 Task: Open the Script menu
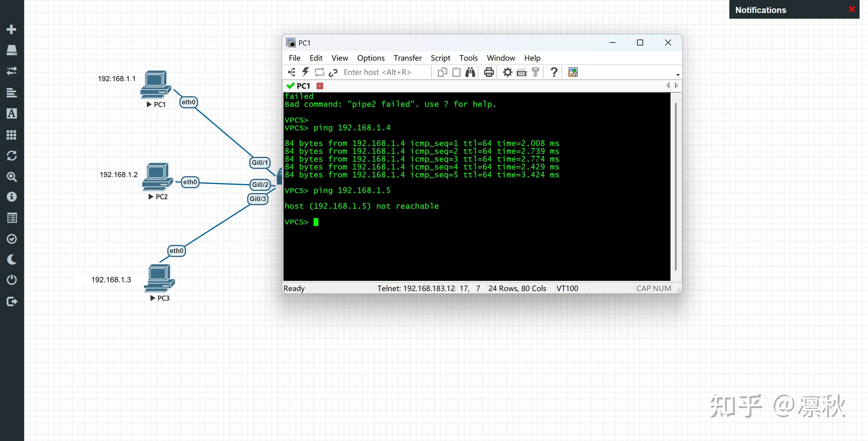440,58
